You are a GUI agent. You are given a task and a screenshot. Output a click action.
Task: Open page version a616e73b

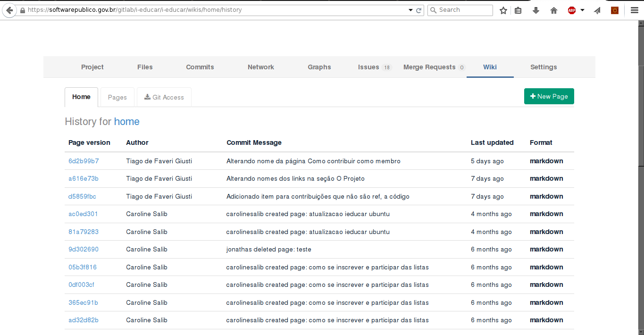[x=84, y=178]
